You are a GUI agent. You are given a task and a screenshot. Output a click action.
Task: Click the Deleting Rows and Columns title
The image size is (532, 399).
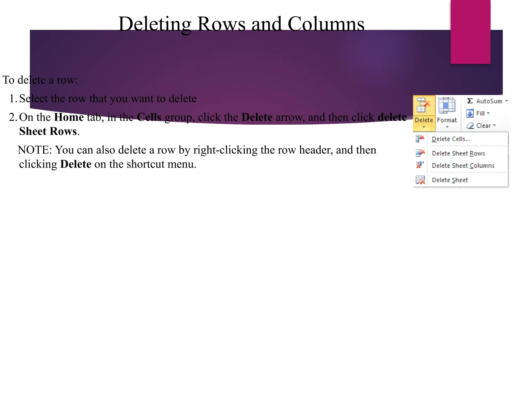click(x=241, y=24)
